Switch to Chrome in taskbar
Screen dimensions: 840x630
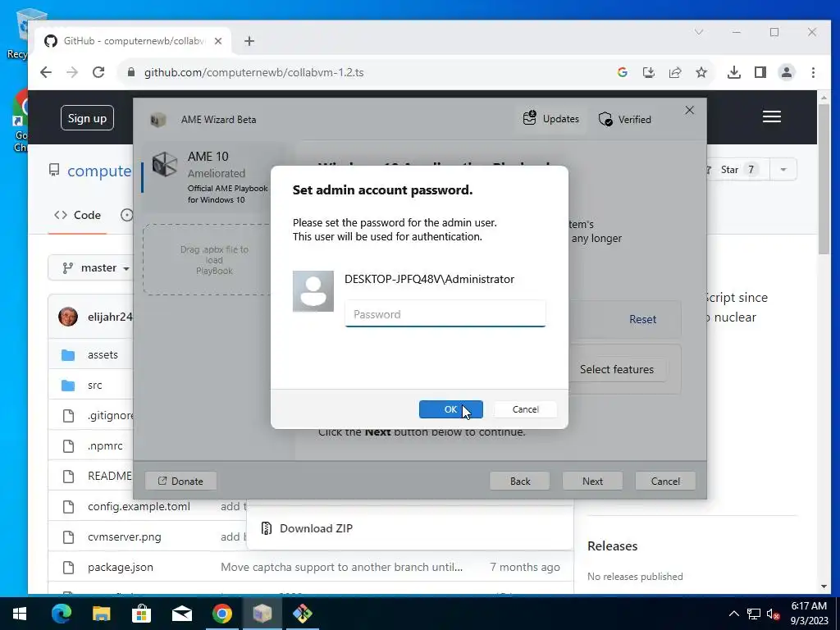(x=221, y=614)
